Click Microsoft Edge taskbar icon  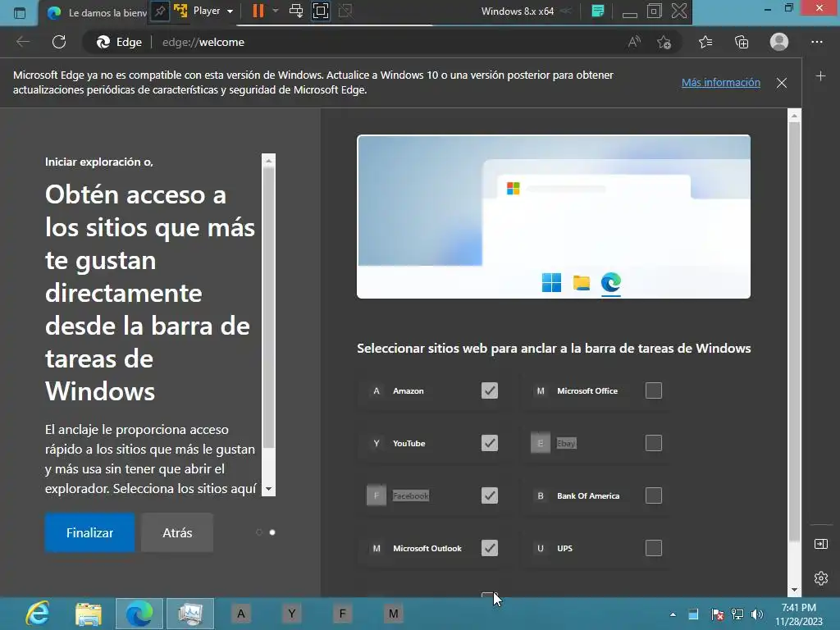click(139, 614)
